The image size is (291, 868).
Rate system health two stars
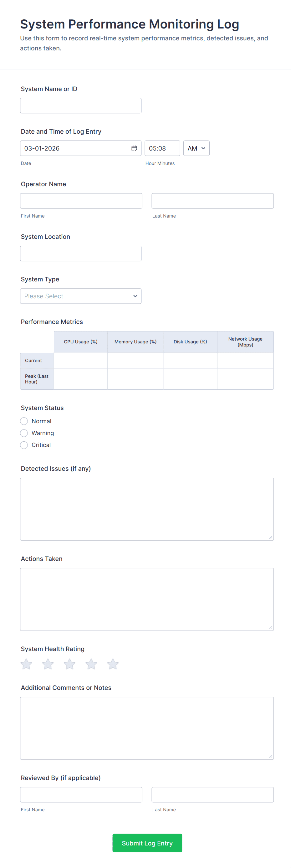pyautogui.click(x=48, y=664)
